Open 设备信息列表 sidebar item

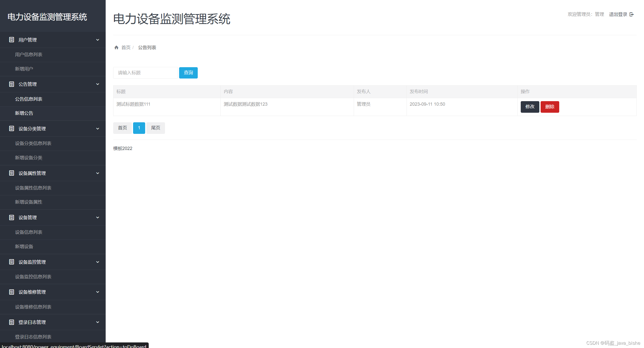tap(29, 232)
